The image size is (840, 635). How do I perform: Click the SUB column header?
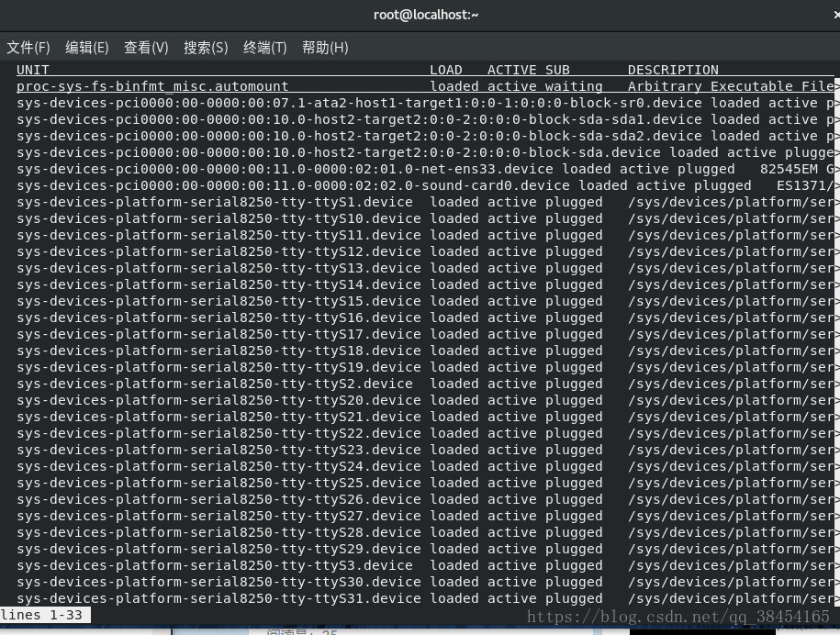point(557,70)
